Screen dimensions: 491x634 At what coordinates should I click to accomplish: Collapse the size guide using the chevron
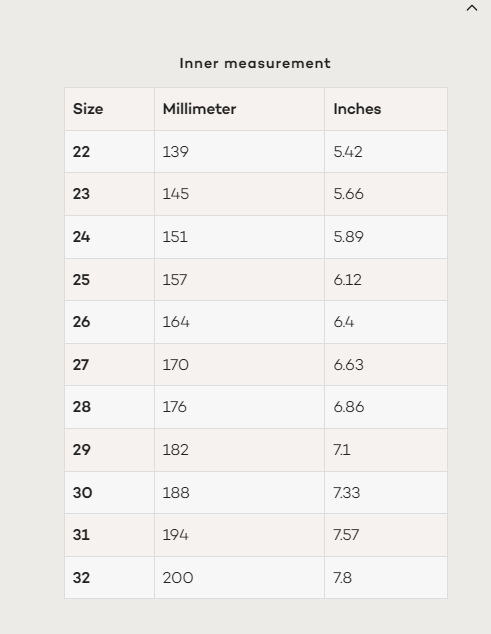[472, 8]
